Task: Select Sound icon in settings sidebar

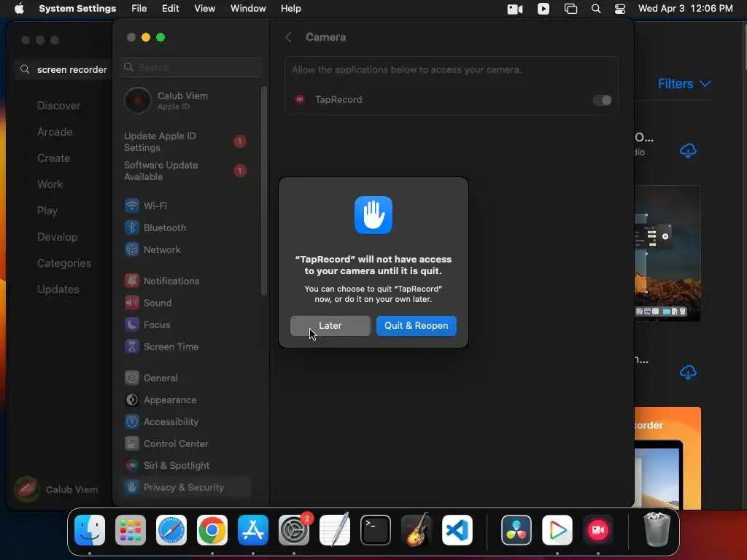Action: pyautogui.click(x=132, y=303)
